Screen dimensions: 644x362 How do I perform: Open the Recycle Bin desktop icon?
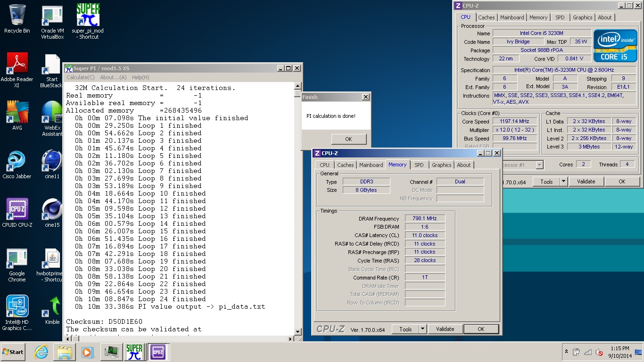point(17,19)
